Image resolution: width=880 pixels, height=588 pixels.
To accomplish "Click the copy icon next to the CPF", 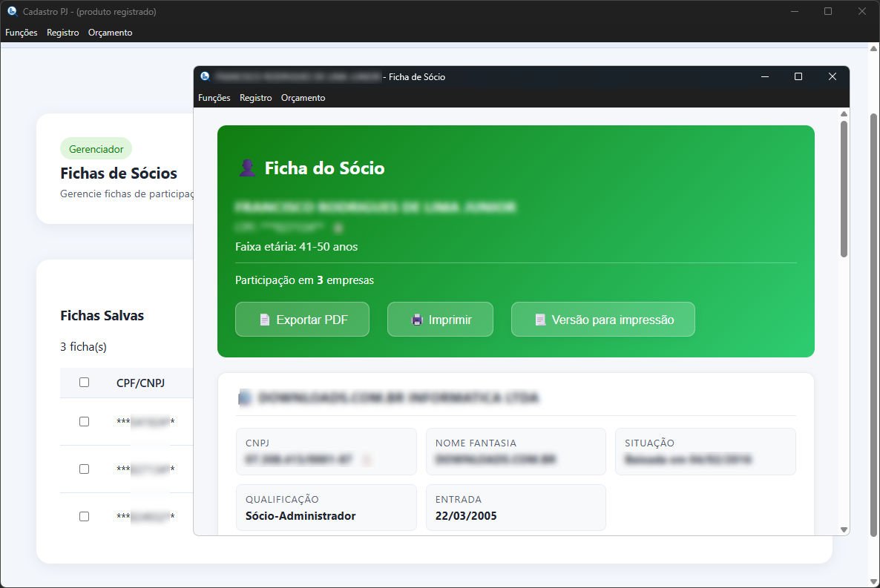I will pyautogui.click(x=338, y=227).
